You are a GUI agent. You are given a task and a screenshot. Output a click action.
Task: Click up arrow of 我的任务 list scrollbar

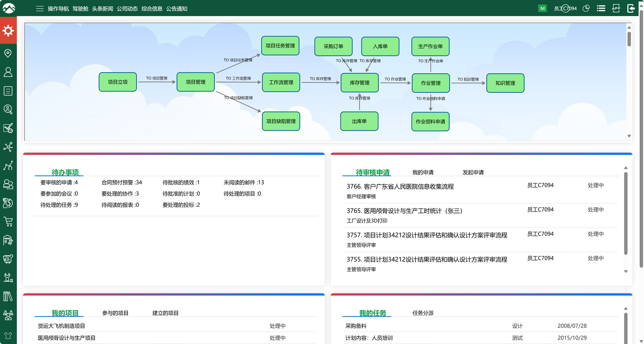[626, 309]
